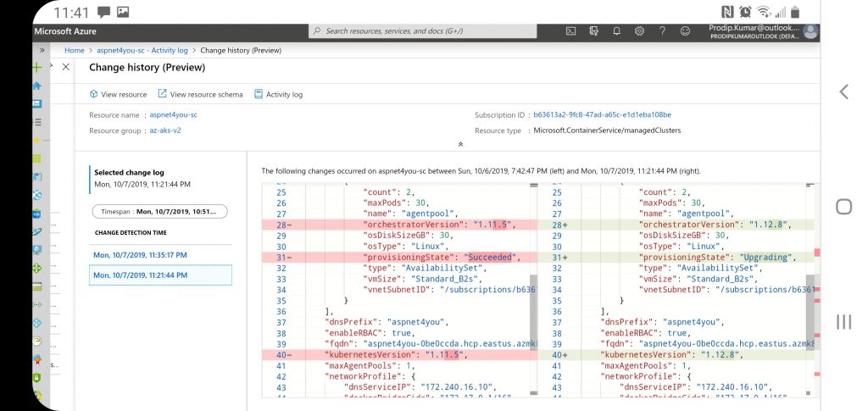Image resolution: width=868 pixels, height=411 pixels.
Task: Collapse the resource details section chevron
Action: [x=460, y=144]
